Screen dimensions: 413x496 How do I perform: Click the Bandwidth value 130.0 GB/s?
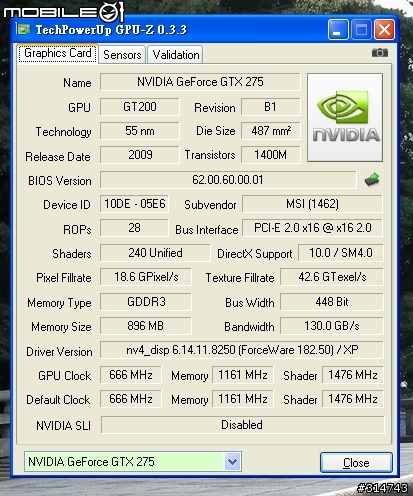332,326
